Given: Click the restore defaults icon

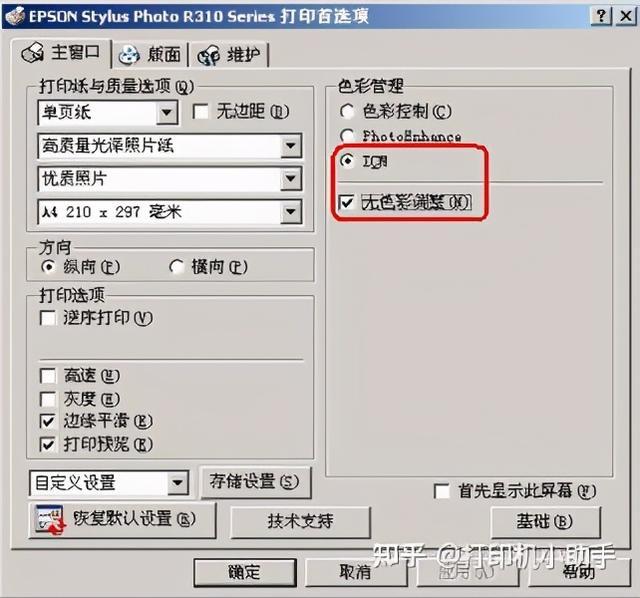Looking at the screenshot, I should (50, 520).
